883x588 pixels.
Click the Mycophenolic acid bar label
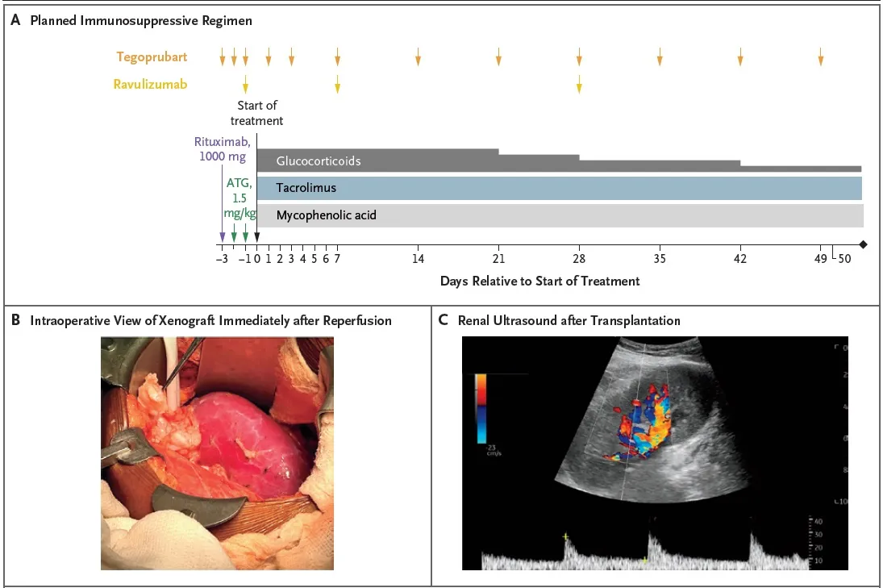pos(326,215)
